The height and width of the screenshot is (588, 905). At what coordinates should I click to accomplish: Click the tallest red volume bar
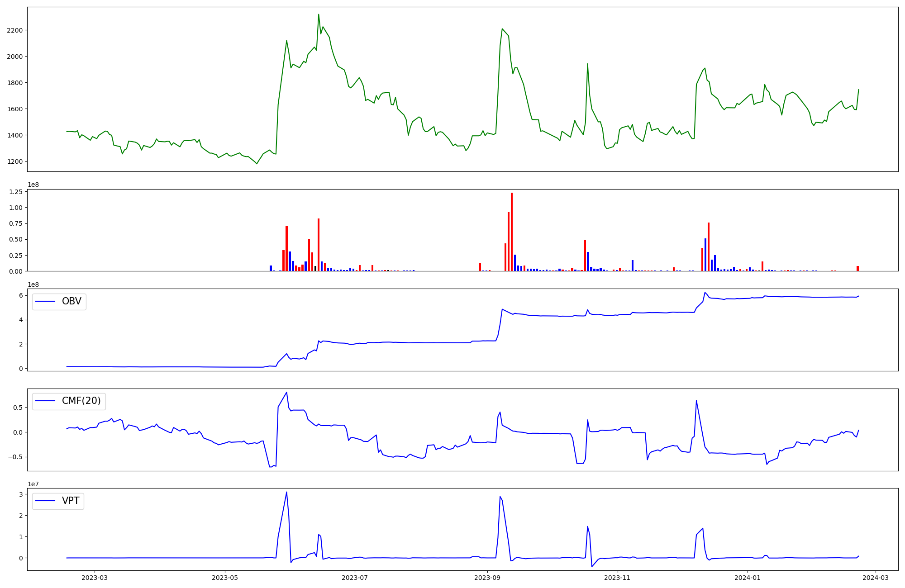pos(512,232)
